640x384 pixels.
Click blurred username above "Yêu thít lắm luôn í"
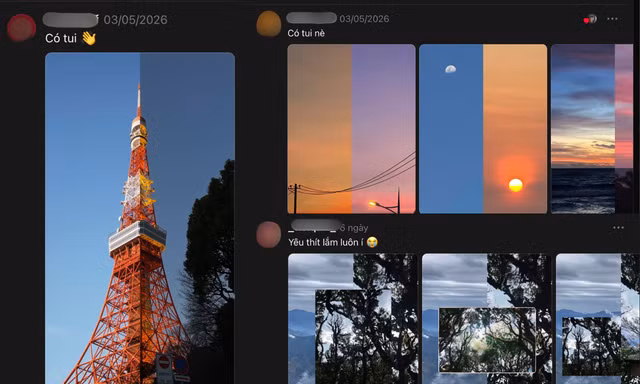tap(315, 226)
